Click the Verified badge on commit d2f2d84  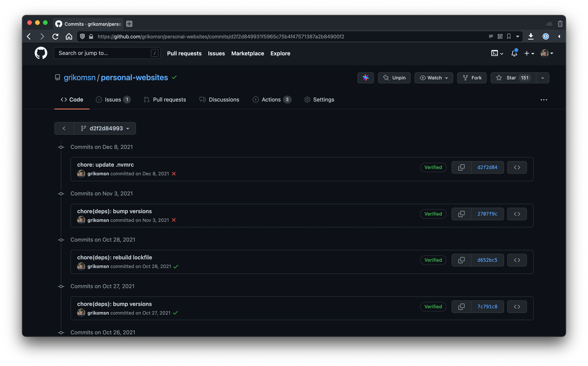click(x=433, y=167)
